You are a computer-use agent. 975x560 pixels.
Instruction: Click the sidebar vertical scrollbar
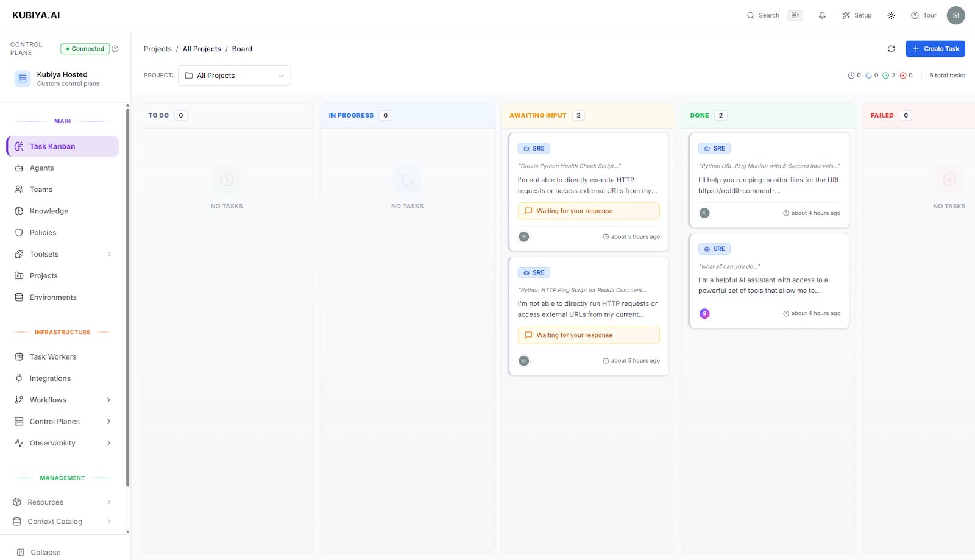tap(127, 297)
